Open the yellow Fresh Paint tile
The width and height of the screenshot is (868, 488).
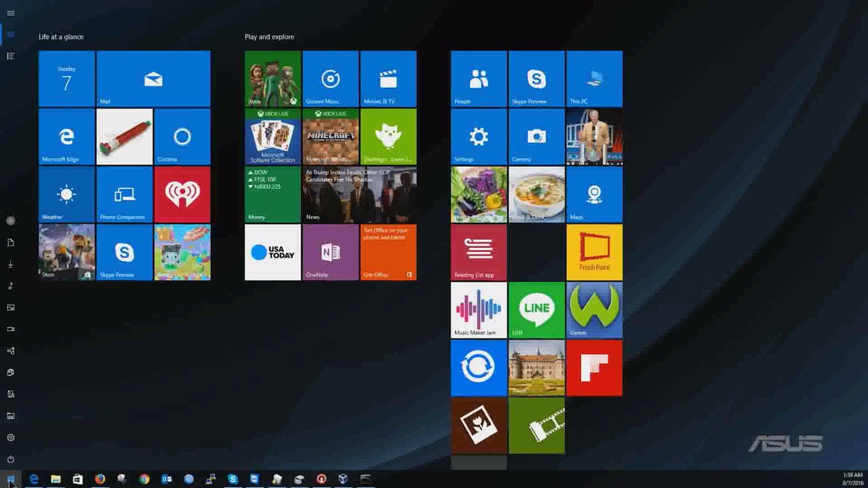click(595, 252)
